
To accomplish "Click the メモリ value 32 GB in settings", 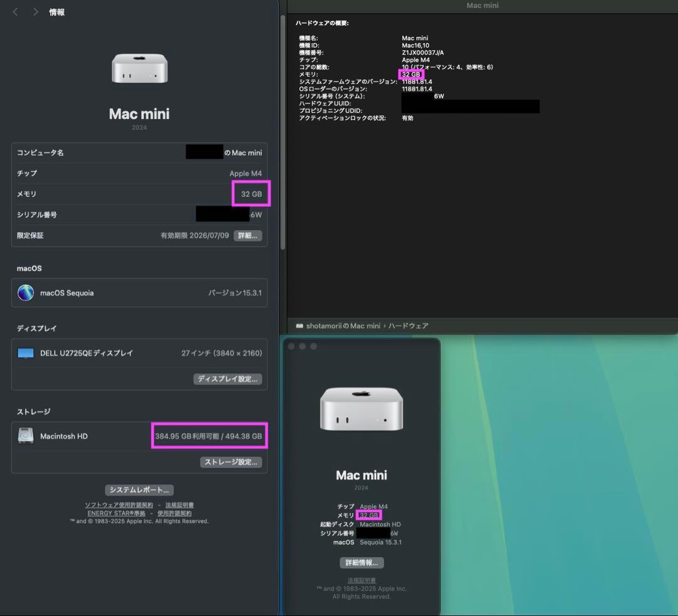I will point(251,194).
